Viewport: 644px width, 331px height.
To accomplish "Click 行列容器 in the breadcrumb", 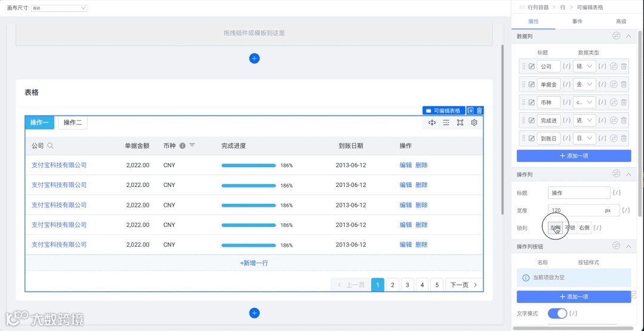I will tap(538, 7).
